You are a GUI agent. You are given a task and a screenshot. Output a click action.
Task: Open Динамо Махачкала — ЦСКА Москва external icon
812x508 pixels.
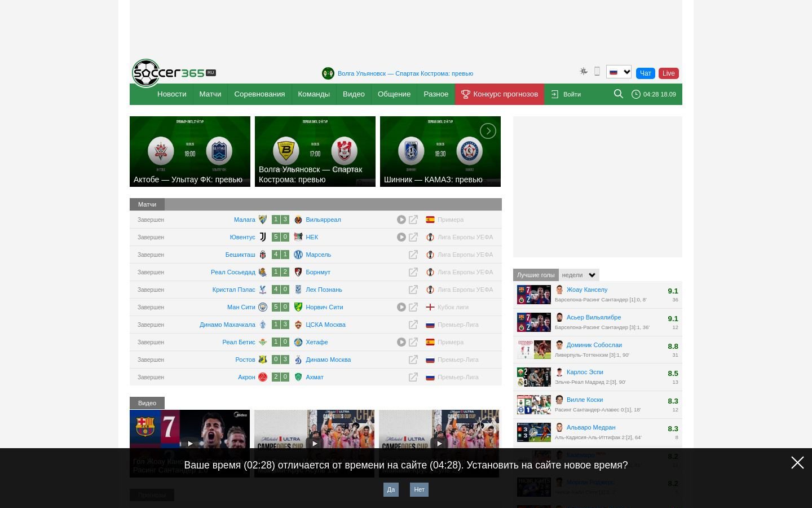point(413,325)
